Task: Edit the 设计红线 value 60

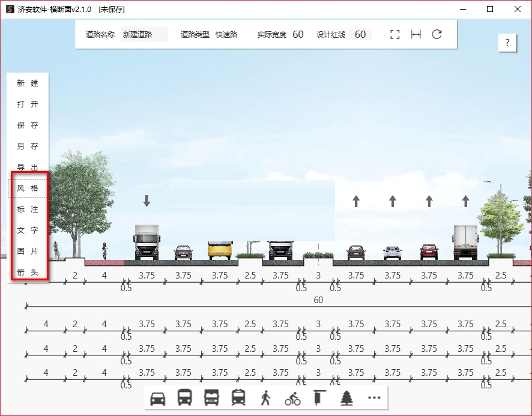Action: pos(360,34)
